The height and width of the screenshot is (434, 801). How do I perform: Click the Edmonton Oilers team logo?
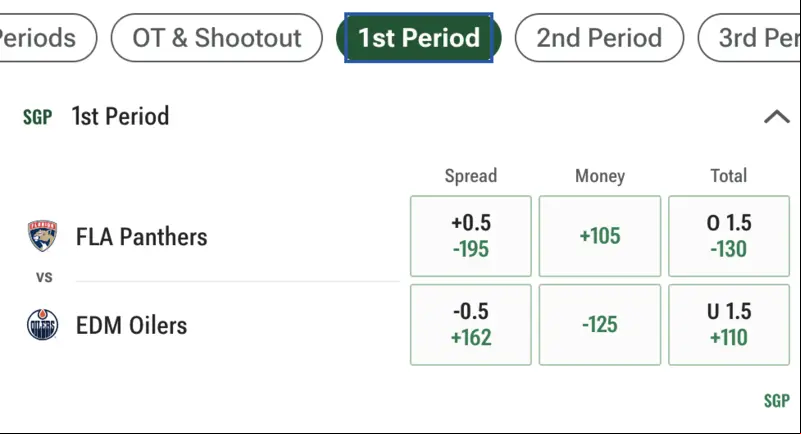(x=42, y=325)
